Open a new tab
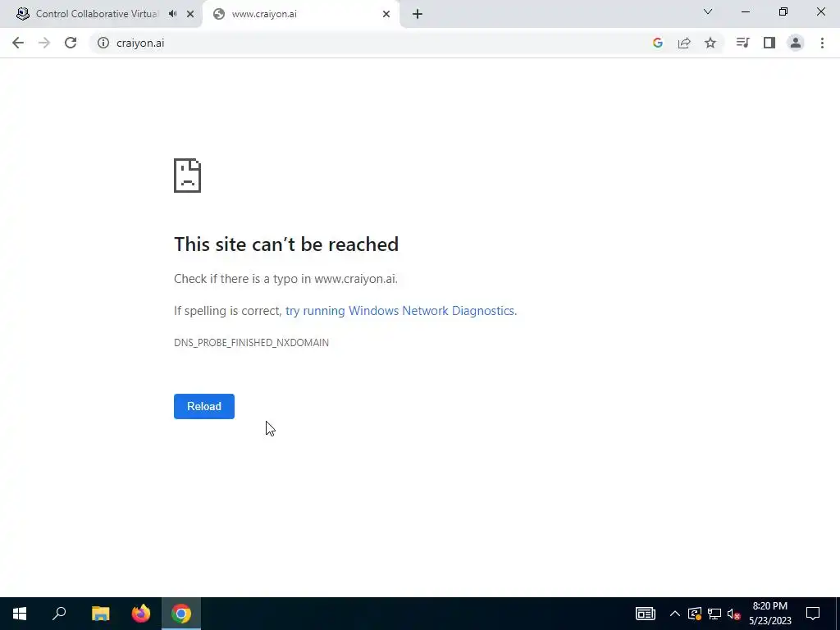840x630 pixels. (x=418, y=15)
